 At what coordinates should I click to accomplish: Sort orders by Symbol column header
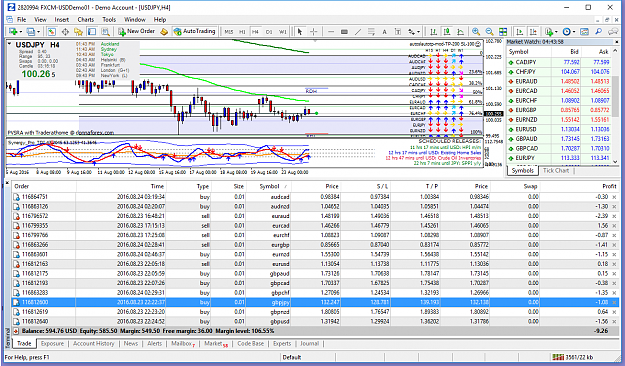point(269,186)
